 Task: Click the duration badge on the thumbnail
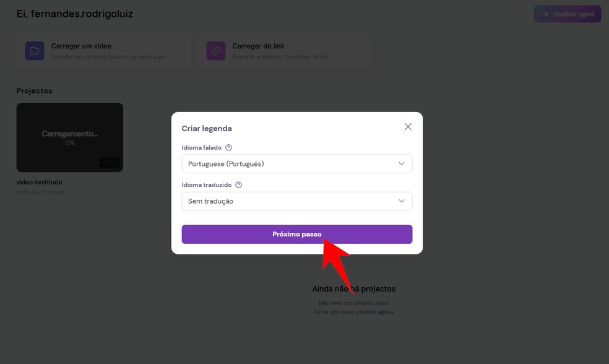coord(109,163)
